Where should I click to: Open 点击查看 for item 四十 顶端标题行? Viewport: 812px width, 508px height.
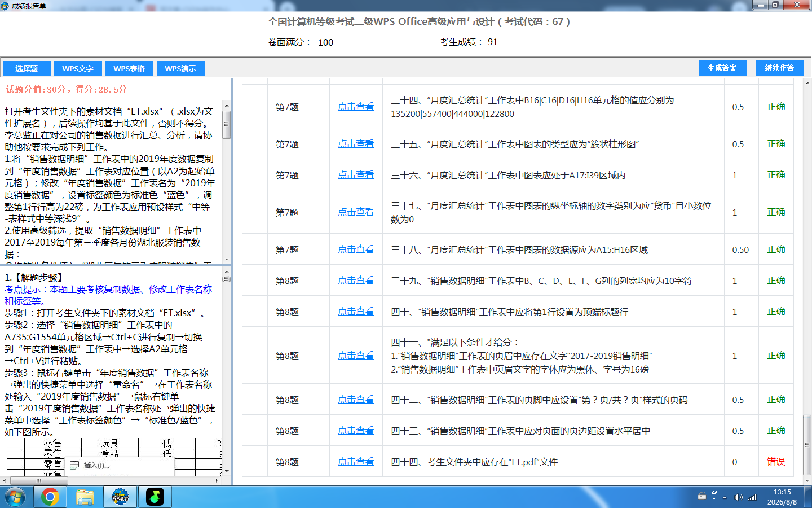[x=356, y=312]
